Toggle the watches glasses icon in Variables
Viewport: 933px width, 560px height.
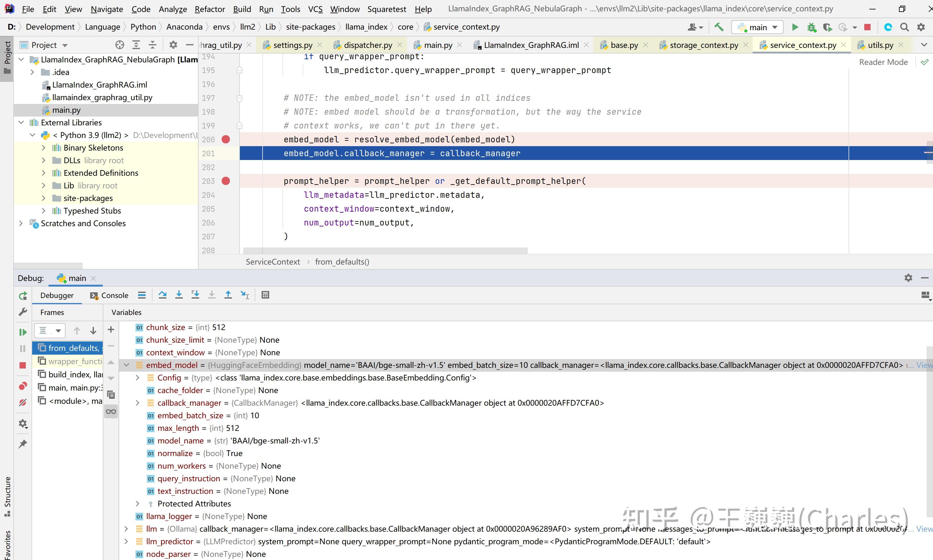point(111,411)
